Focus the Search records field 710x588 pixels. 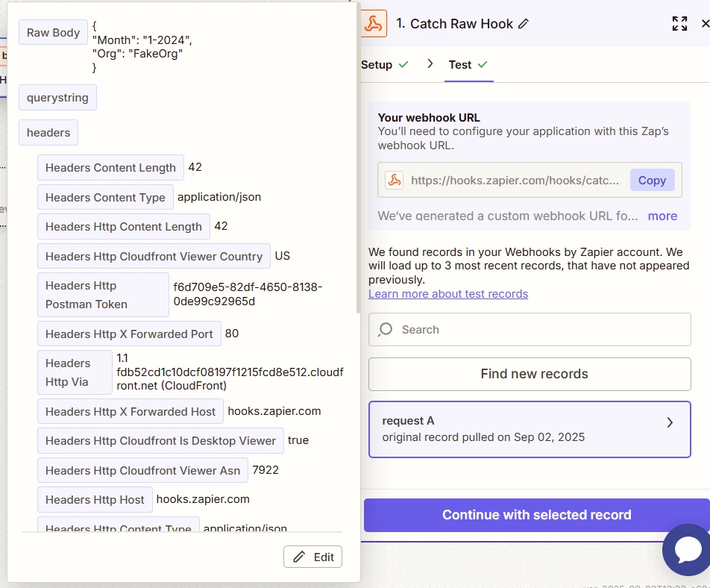[530, 329]
